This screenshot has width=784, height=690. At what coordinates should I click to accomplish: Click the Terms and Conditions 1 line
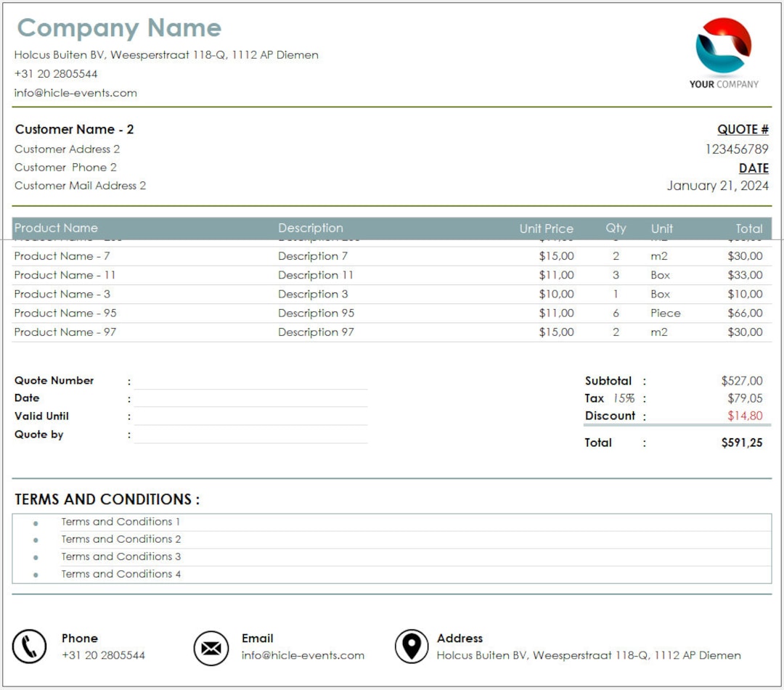[x=121, y=522]
